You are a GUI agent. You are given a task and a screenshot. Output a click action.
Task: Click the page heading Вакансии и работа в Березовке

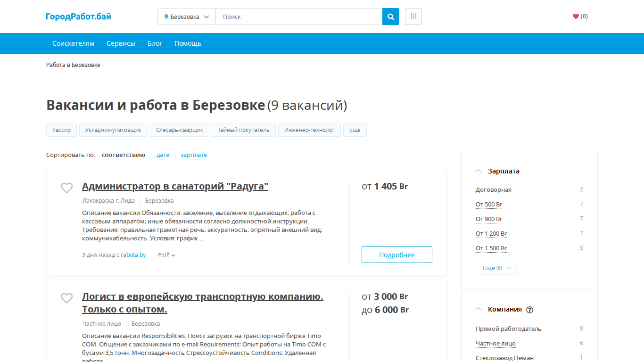tap(156, 105)
